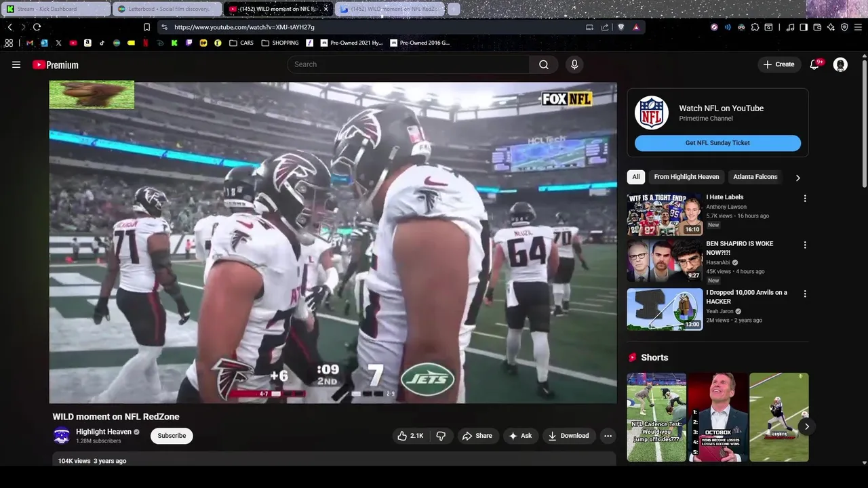Bookmark this page icon
This screenshot has height=488, width=868.
click(x=146, y=27)
